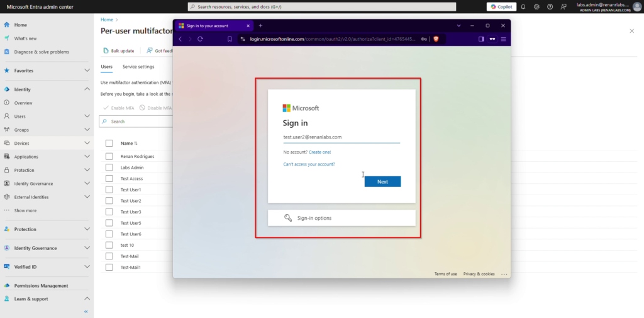Viewport: 644px width, 318px height.
Task: Click Bulk update button
Action: point(119,50)
